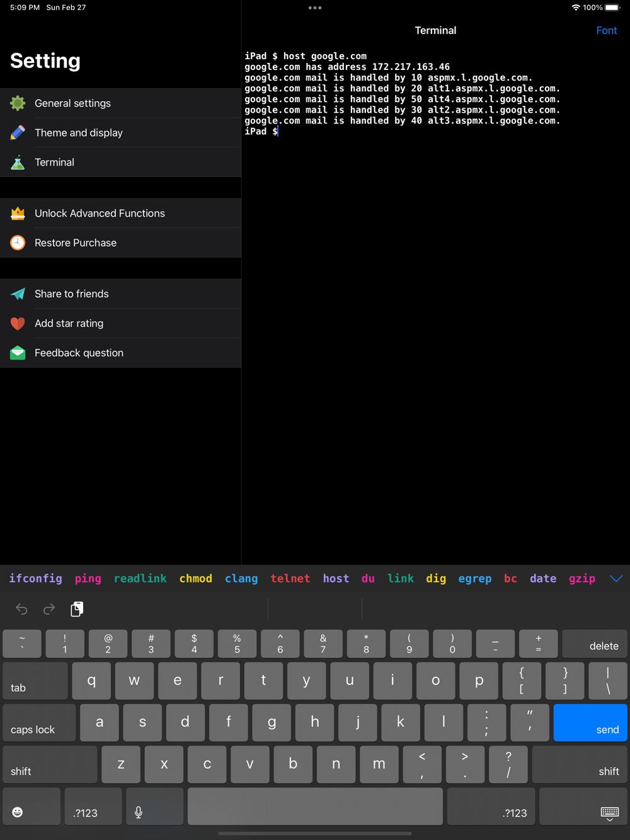Select Share to friends
Image resolution: width=630 pixels, height=840 pixels.
pyautogui.click(x=120, y=294)
